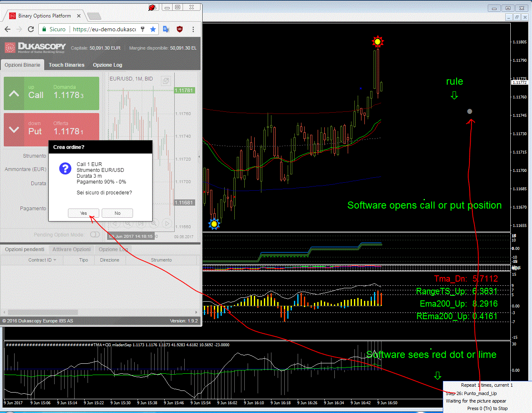The image size is (532, 413).
Task: Click the red Put button
Action: tap(51, 130)
